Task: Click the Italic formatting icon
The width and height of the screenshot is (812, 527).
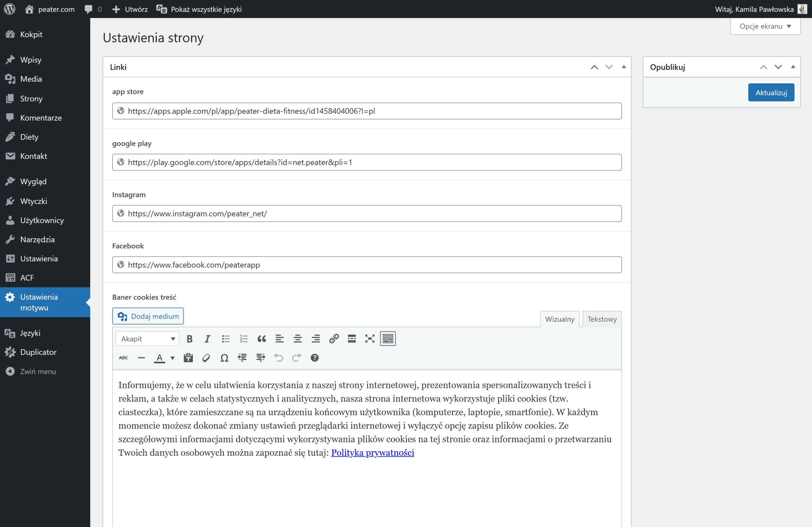Action: pyautogui.click(x=207, y=338)
